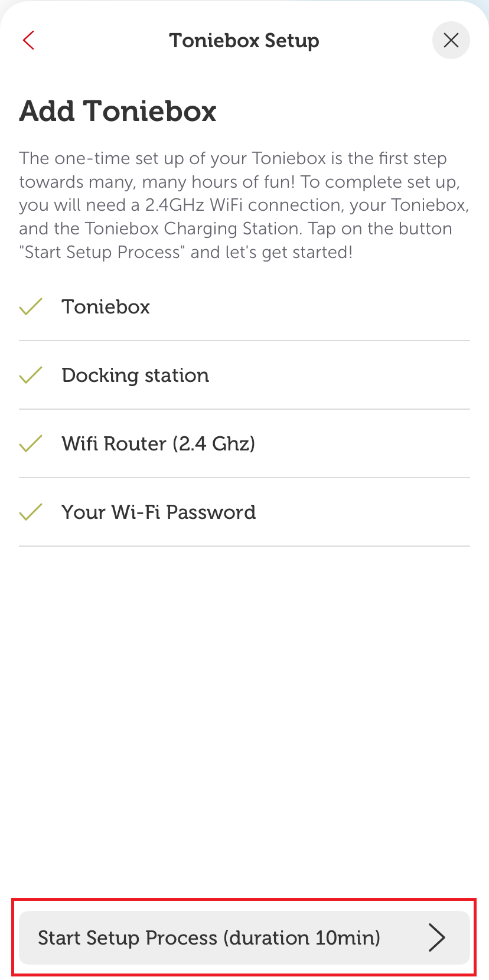This screenshot has height=980, width=489.
Task: Click the checkmark beside Toniebox
Action: pos(31,306)
